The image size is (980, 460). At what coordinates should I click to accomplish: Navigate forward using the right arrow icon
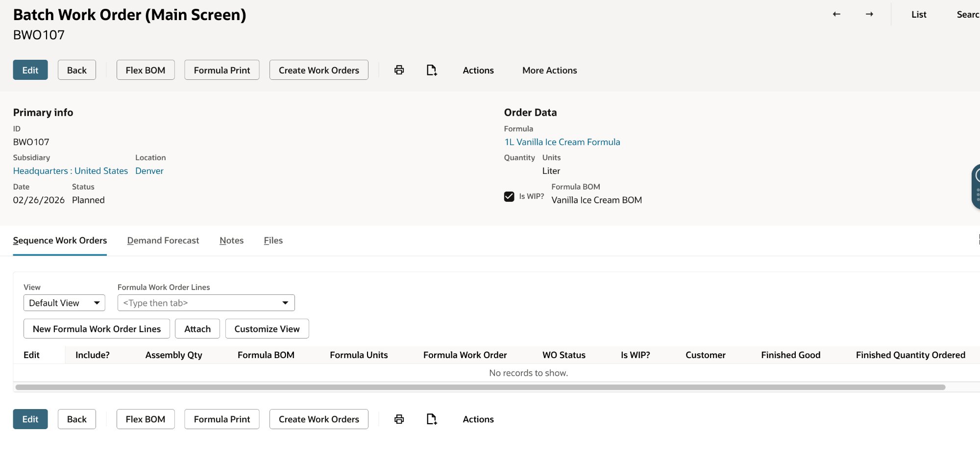[869, 14]
